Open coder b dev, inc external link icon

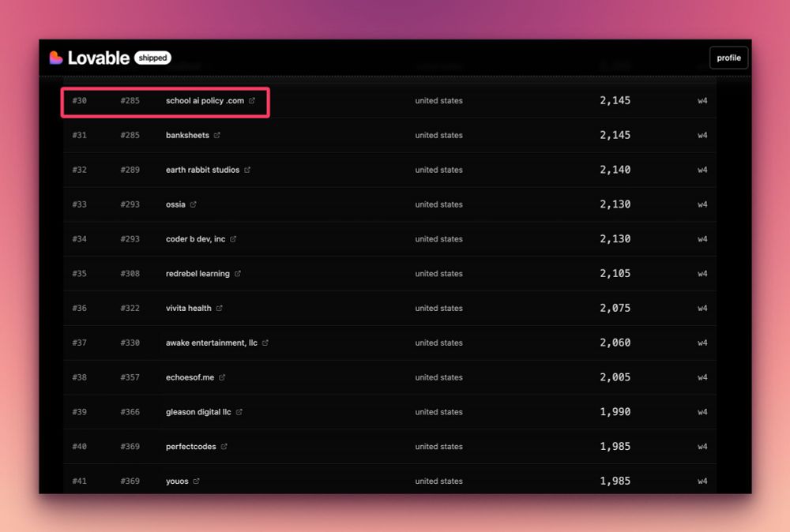(233, 239)
